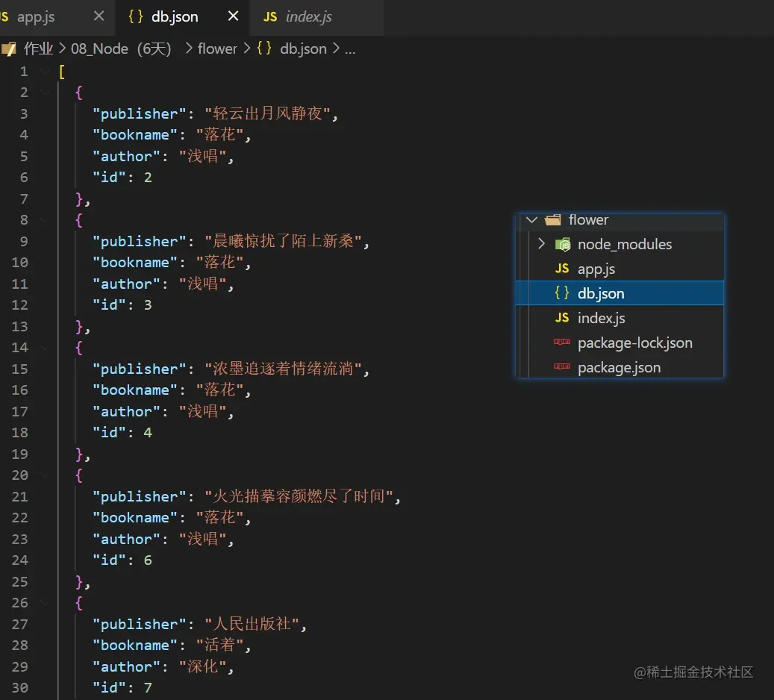Viewport: 774px width, 700px height.
Task: Click the "落花" bookname value on line 10
Action: tap(219, 263)
